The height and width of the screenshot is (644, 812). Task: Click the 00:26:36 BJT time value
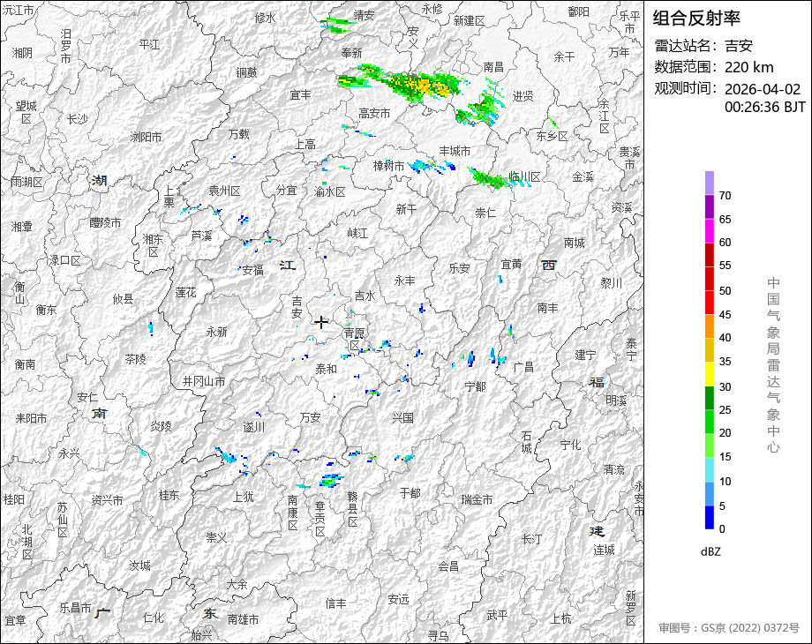[765, 107]
